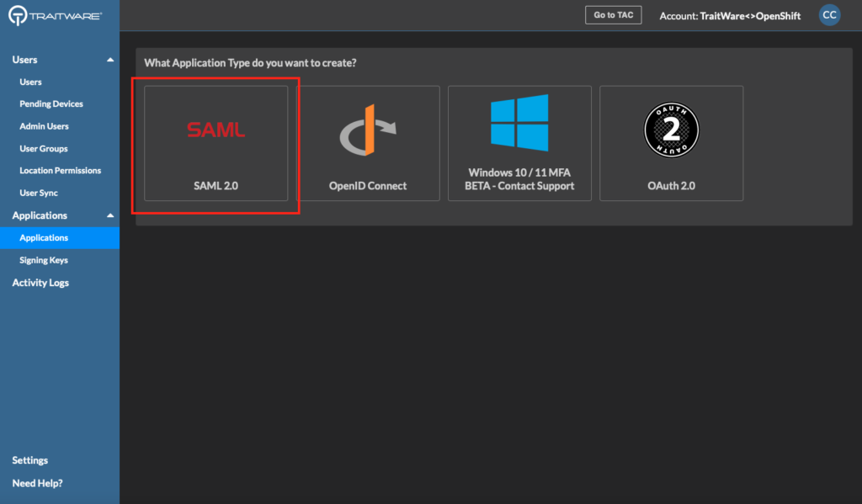Screen dimensions: 862x504
Task: Click the application type question heading
Action: 250,62
